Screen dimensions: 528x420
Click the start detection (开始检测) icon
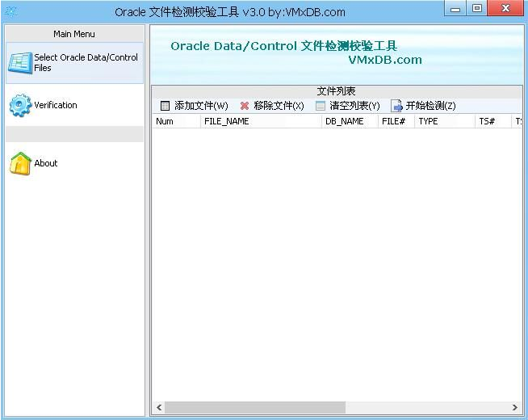[x=396, y=106]
